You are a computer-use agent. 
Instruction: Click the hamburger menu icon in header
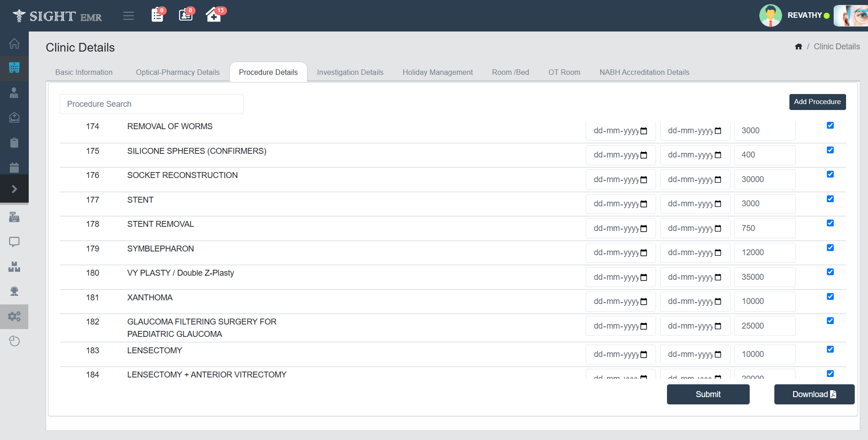click(x=128, y=16)
